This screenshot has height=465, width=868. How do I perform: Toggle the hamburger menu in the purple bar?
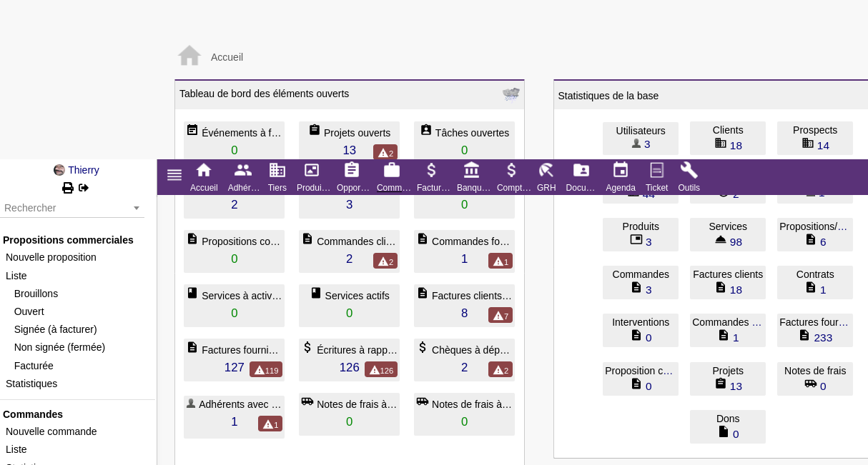[174, 175]
